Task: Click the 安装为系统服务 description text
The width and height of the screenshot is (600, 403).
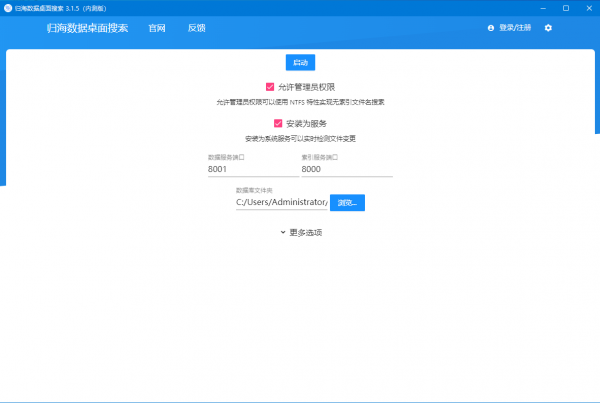Action: click(300, 139)
